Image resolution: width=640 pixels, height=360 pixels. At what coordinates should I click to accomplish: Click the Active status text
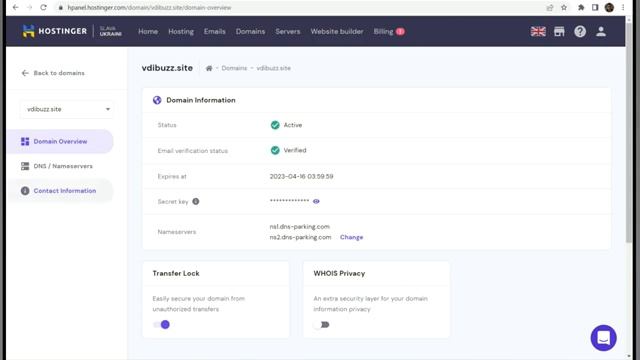(x=293, y=125)
